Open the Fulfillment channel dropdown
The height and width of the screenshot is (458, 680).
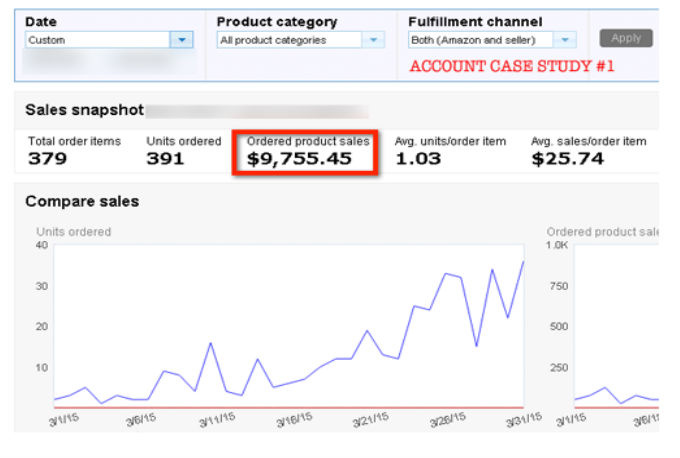(x=565, y=40)
